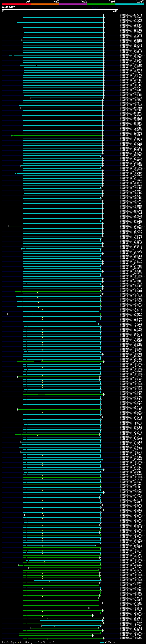Image resolution: width=146 pixels, height=644 pixels.
Task: Select the label UniRef100_B5XCV1
Action: click(131, 331)
